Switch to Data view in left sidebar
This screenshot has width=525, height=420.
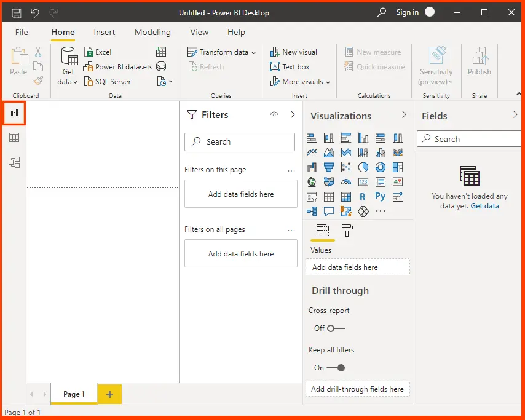14,137
